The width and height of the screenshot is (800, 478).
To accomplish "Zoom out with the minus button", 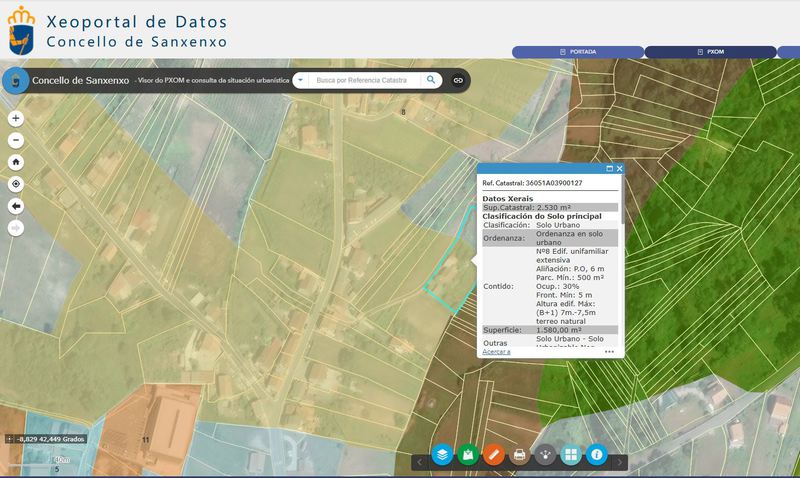I will point(16,140).
